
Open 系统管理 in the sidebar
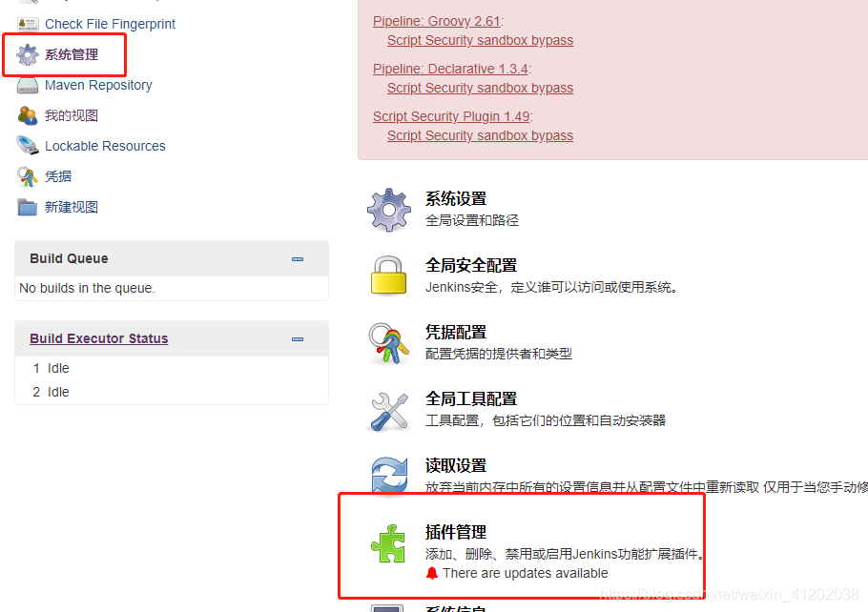coord(72,54)
